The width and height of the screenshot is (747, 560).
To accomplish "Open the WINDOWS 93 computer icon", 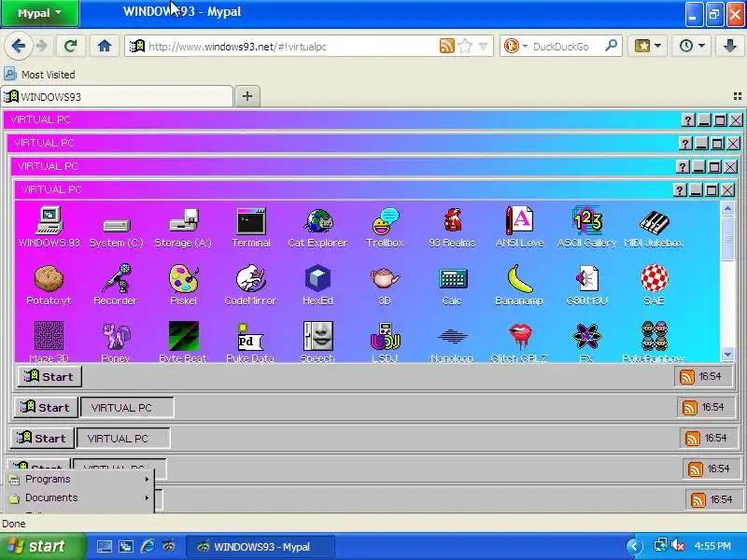I will [49, 227].
